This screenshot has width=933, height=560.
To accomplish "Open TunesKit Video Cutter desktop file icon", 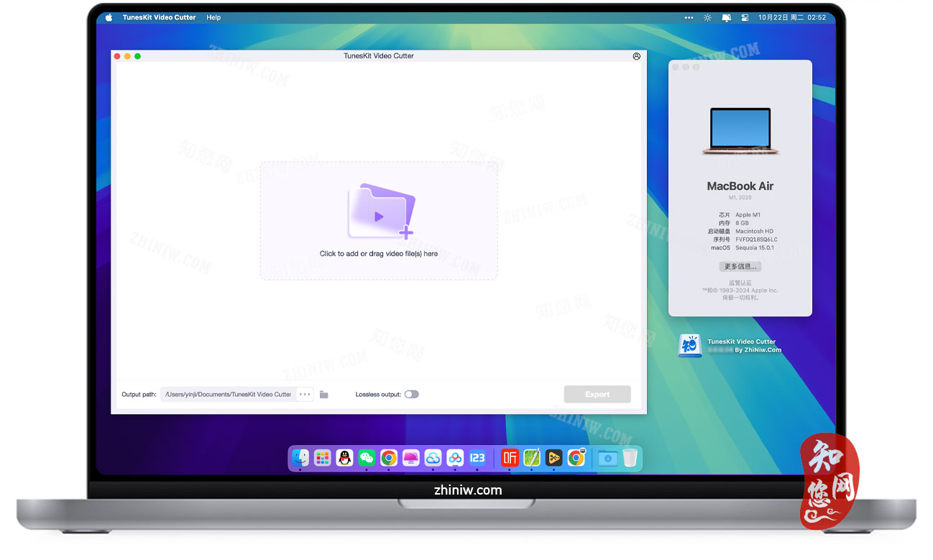I will click(x=690, y=346).
